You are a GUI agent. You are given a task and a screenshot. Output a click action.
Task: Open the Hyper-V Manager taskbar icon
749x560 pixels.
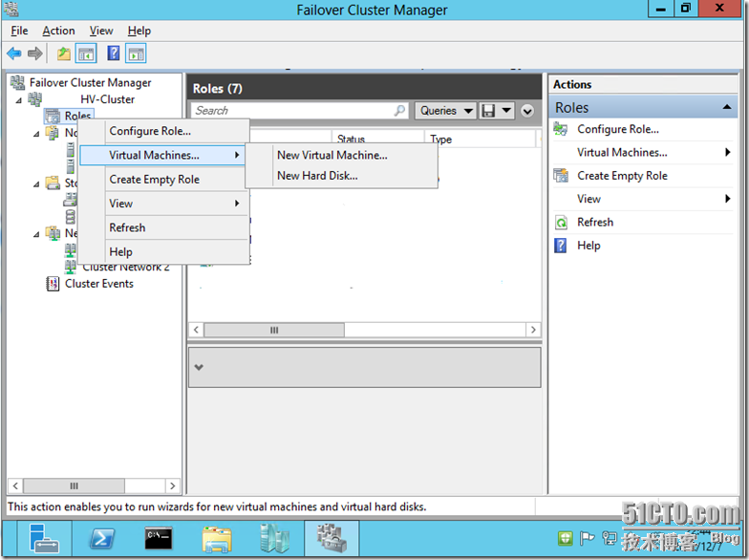[x=274, y=539]
